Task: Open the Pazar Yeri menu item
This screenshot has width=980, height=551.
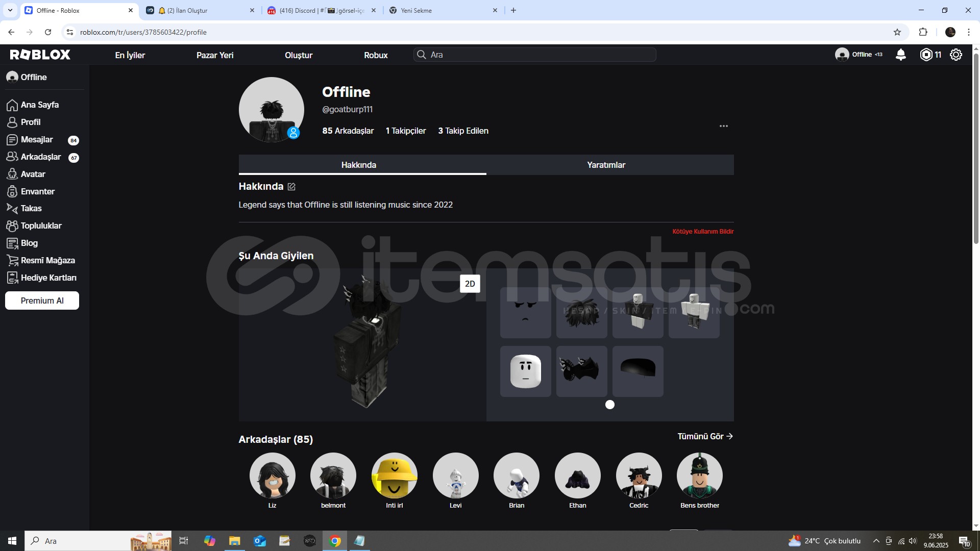Action: (215, 55)
